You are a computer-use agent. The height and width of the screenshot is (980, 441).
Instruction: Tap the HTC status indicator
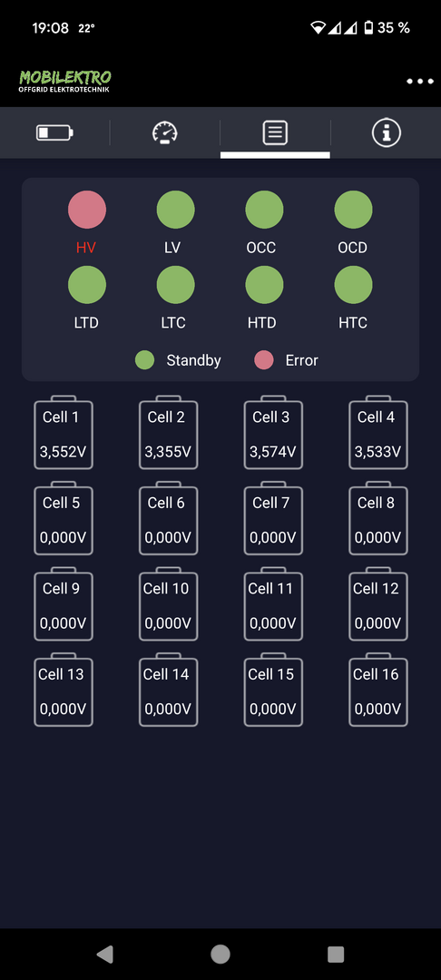354,285
